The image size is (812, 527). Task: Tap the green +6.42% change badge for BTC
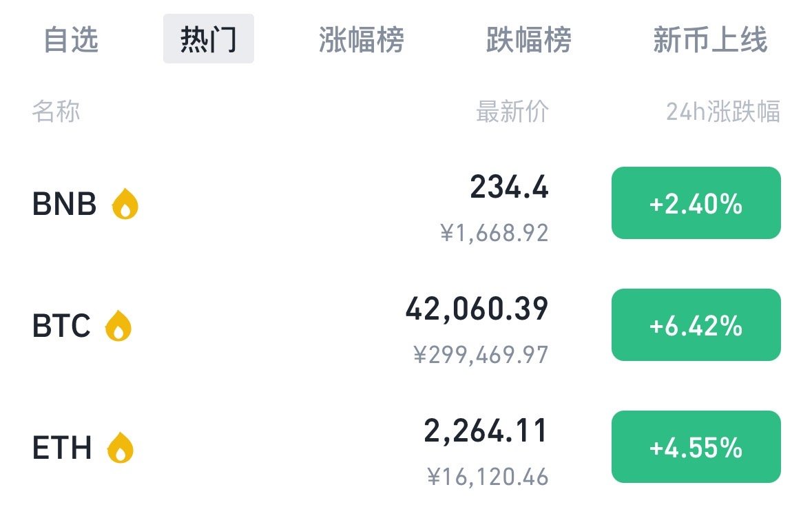(696, 324)
